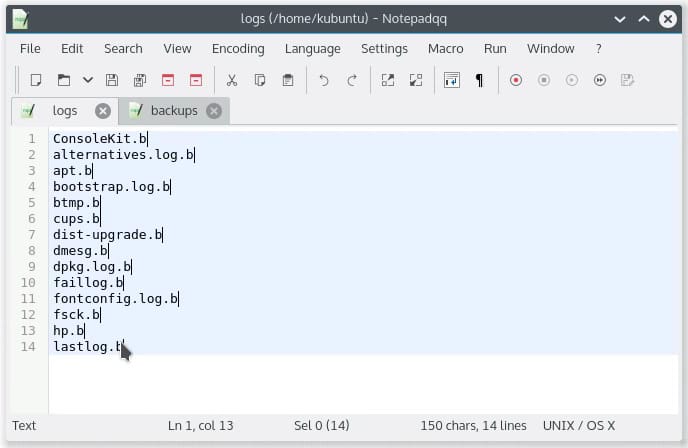Click the Zoom Out icon
This screenshot has height=448, width=688.
[x=416, y=80]
